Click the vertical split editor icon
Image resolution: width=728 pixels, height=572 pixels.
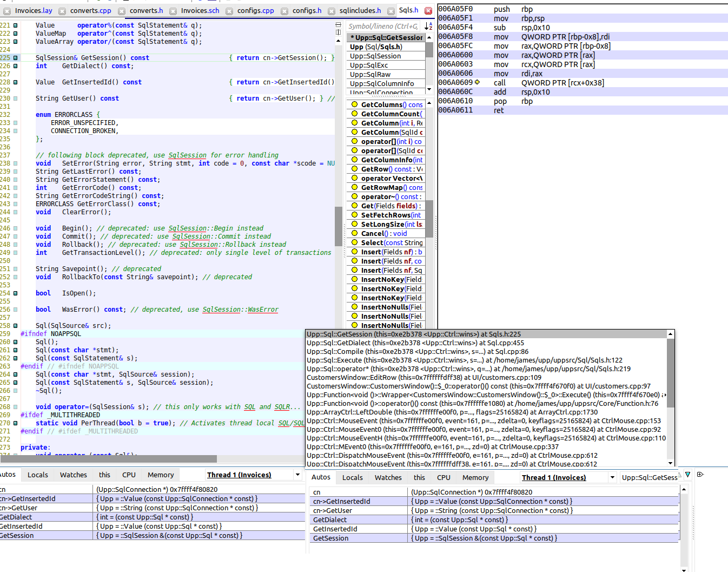[x=339, y=32]
